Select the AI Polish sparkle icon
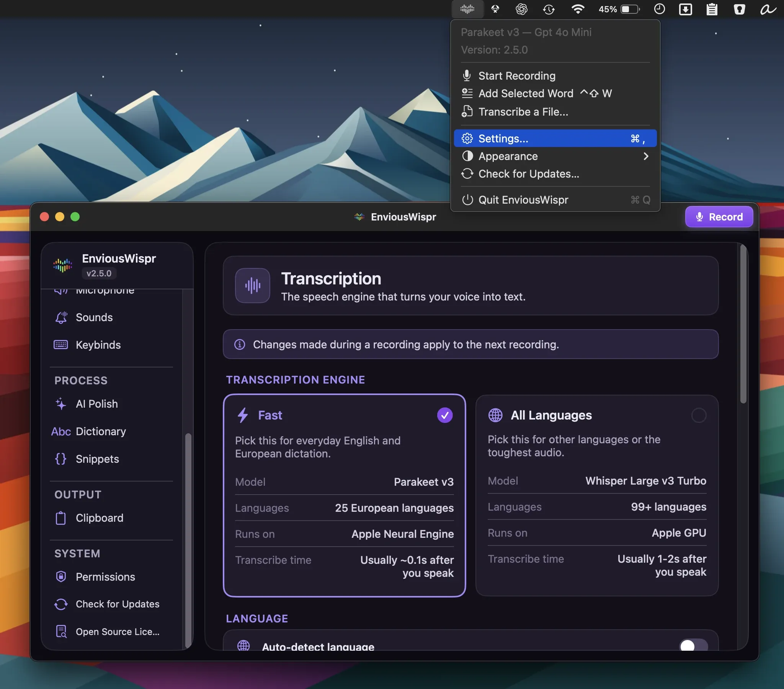The width and height of the screenshot is (784, 689). click(x=61, y=403)
